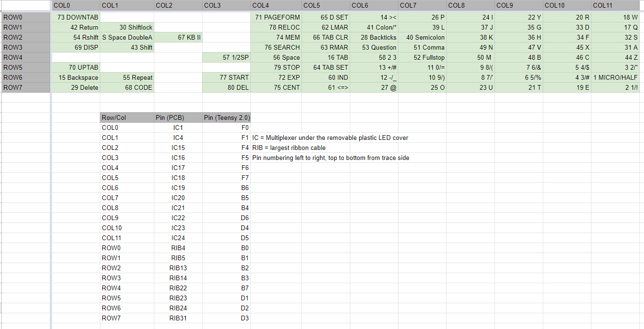
Task: Click the '35 G' cell
Action: click(519, 27)
